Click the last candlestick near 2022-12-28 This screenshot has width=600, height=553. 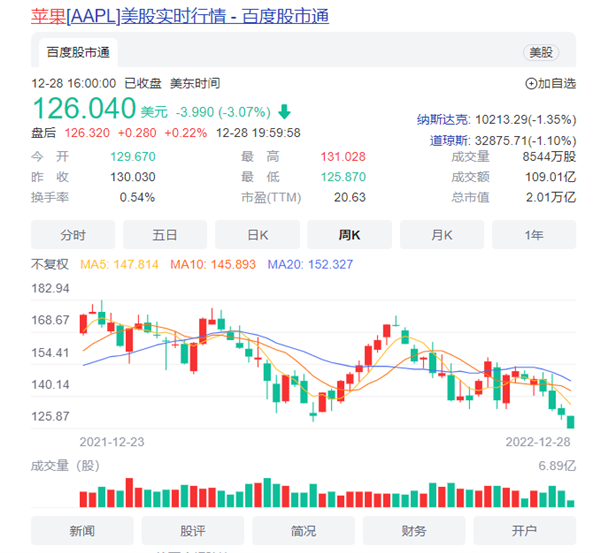[570, 422]
